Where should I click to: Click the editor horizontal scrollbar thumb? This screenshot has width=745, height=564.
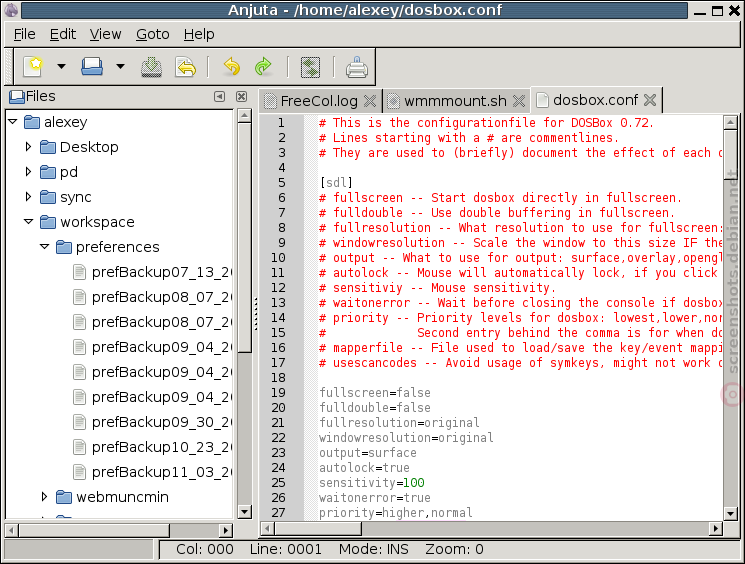click(318, 528)
